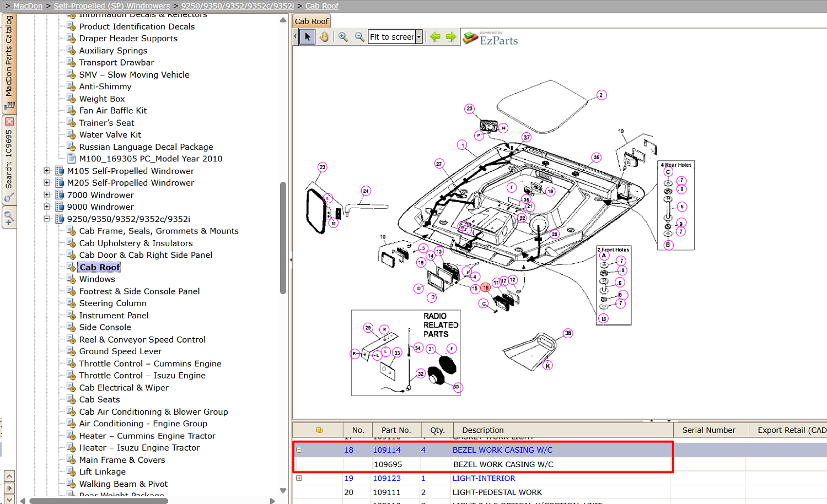This screenshot has height=504, width=827.
Task: Open Throttle Control – Cummins Engine
Action: [x=150, y=364]
